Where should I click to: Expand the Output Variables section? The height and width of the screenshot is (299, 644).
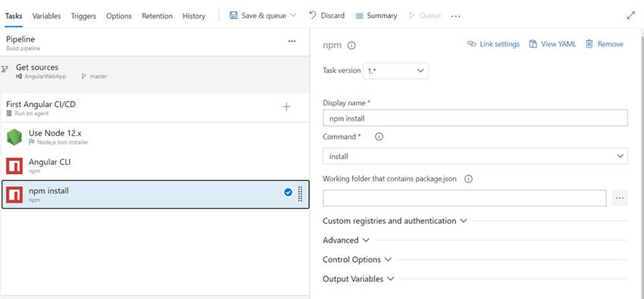[358, 279]
